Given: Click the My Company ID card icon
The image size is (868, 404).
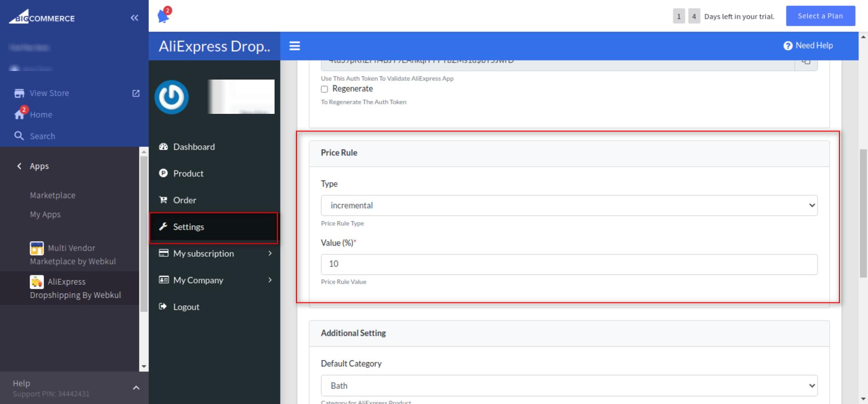Looking at the screenshot, I should pyautogui.click(x=163, y=280).
